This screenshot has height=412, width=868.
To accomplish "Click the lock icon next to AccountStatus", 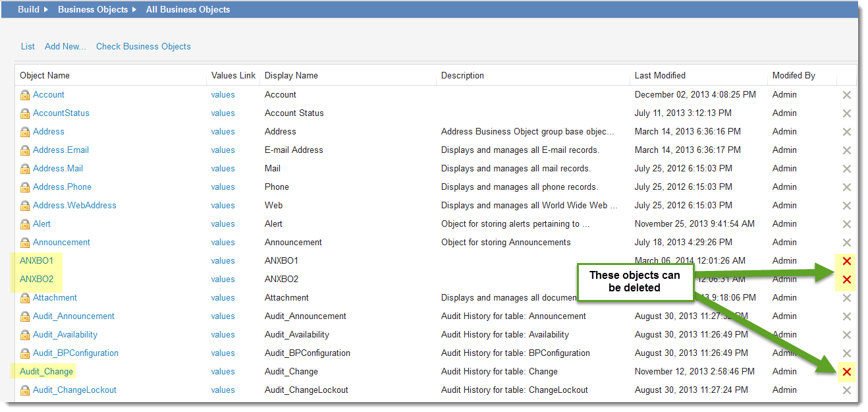I will click(x=26, y=113).
